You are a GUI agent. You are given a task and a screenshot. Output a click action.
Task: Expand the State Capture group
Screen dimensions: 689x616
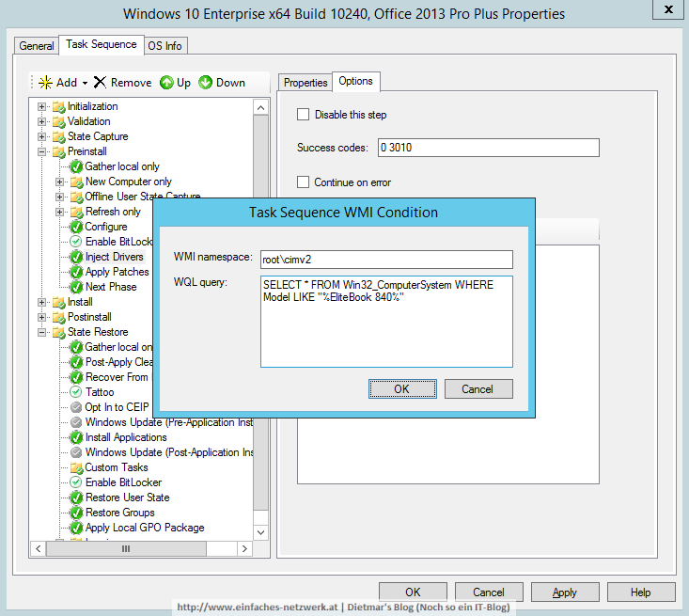41,136
